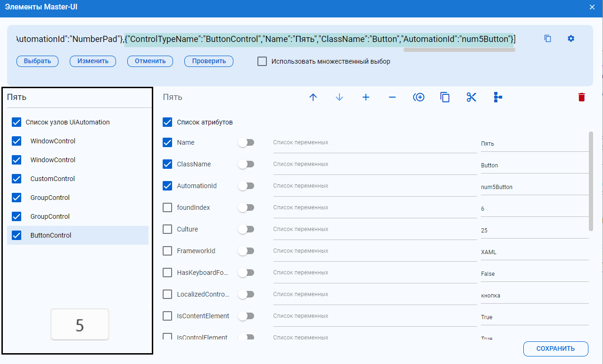Uncheck the Name attribute checkbox
The width and height of the screenshot is (603, 364).
click(167, 142)
